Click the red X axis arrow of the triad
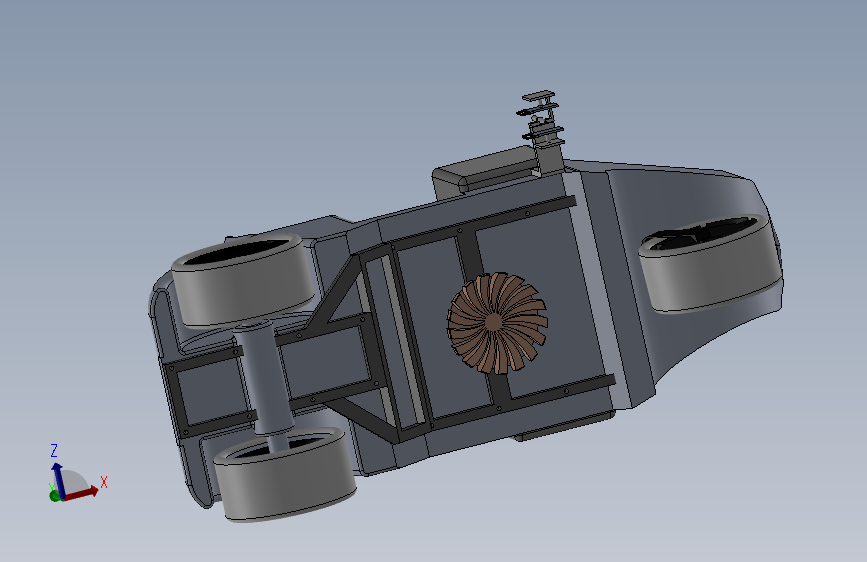867x562 pixels. (81, 493)
